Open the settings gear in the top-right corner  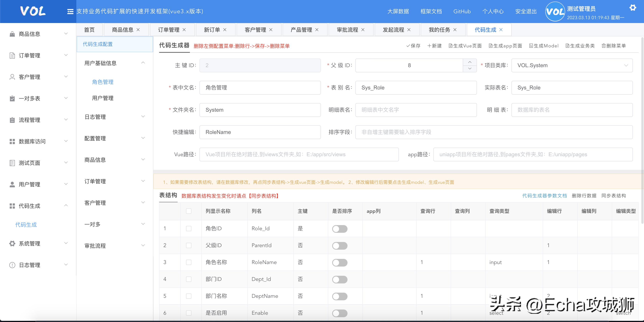[x=633, y=7]
